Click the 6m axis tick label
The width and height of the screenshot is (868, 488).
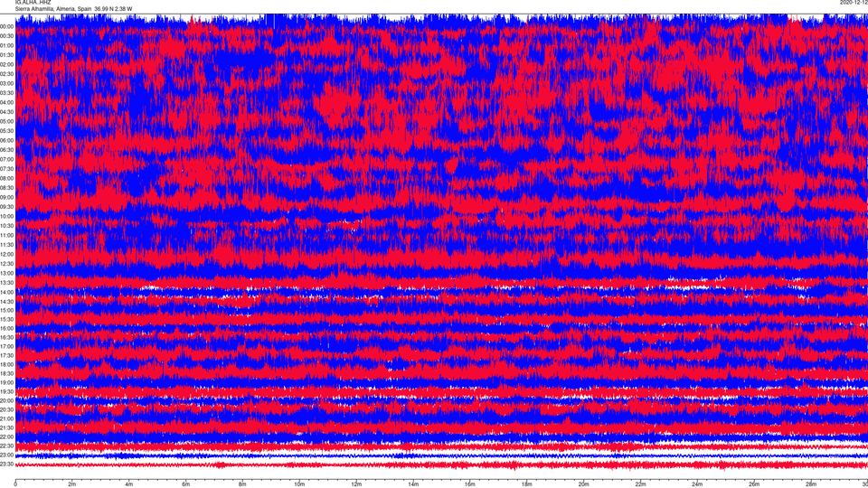pyautogui.click(x=186, y=484)
